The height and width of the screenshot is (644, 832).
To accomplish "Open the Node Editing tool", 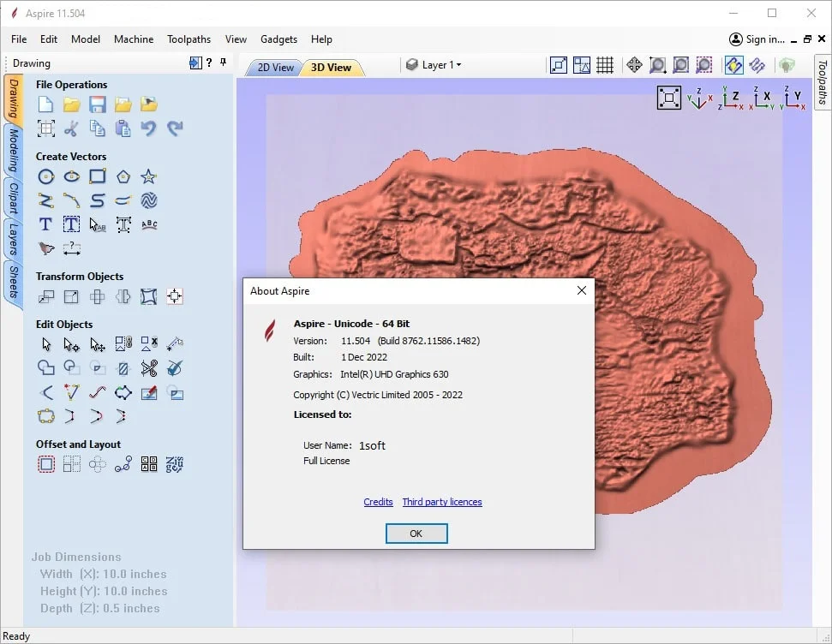I will click(x=71, y=344).
